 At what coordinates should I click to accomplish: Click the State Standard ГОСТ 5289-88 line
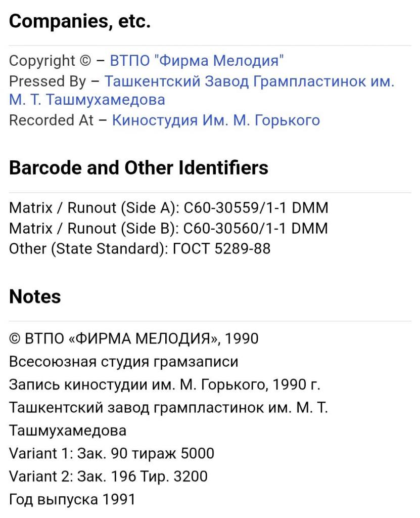coord(139,249)
